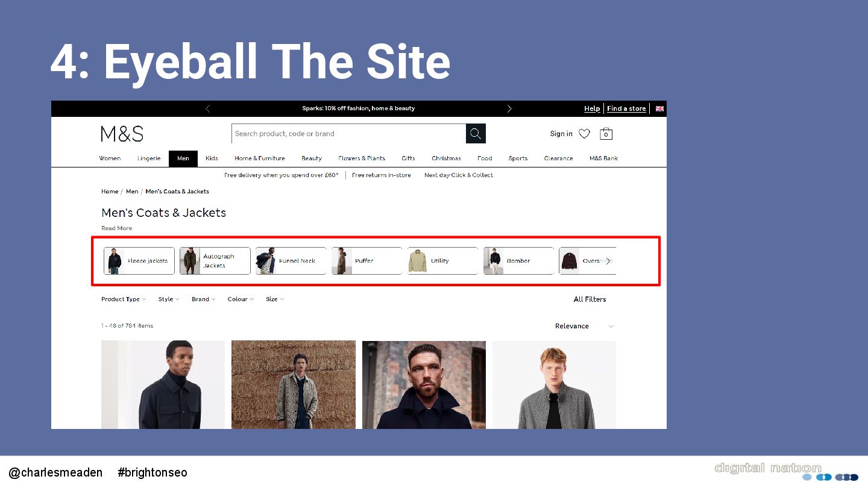Go to previous promo banner arrow
868x488 pixels.
pos(208,108)
